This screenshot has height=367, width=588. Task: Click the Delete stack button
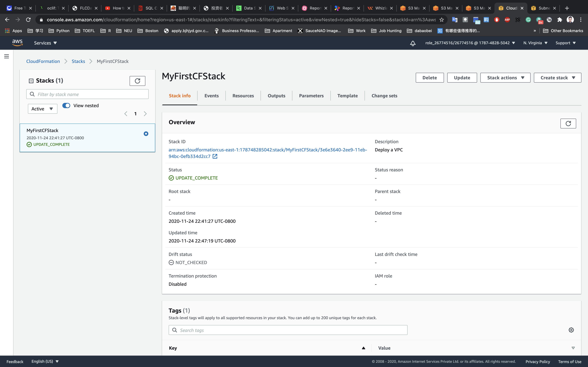(x=429, y=78)
